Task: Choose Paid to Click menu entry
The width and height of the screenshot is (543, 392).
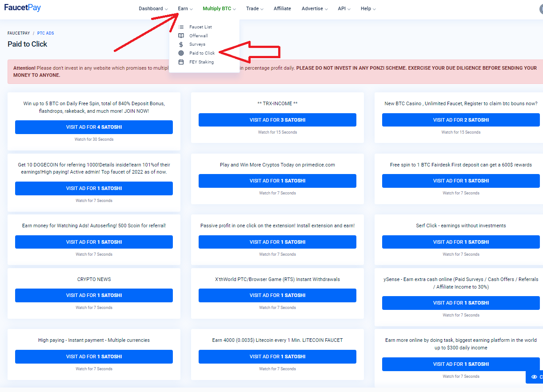Action: pos(202,53)
